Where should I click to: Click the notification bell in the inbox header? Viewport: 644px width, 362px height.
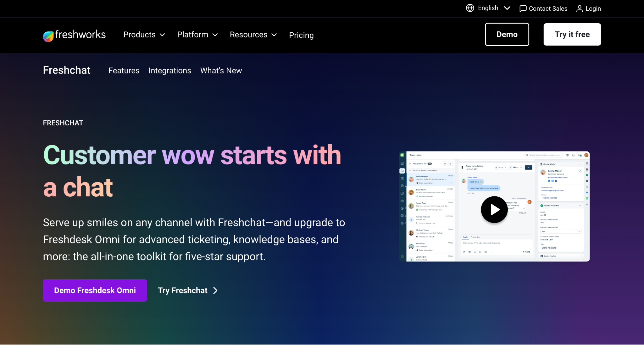573,155
